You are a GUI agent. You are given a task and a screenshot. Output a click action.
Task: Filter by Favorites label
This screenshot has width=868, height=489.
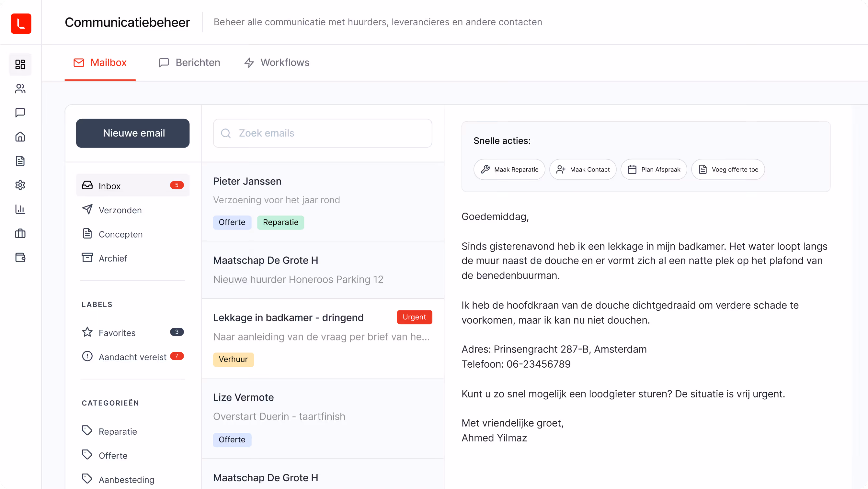pyautogui.click(x=133, y=332)
